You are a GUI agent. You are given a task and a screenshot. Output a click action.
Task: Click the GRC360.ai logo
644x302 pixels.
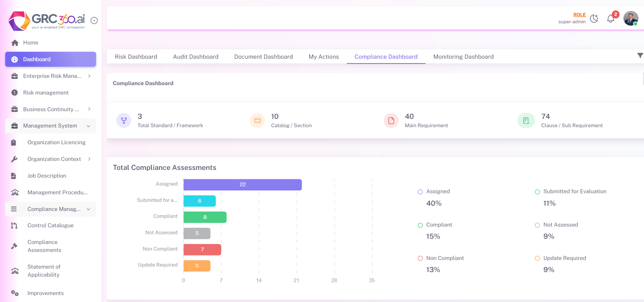(x=47, y=21)
